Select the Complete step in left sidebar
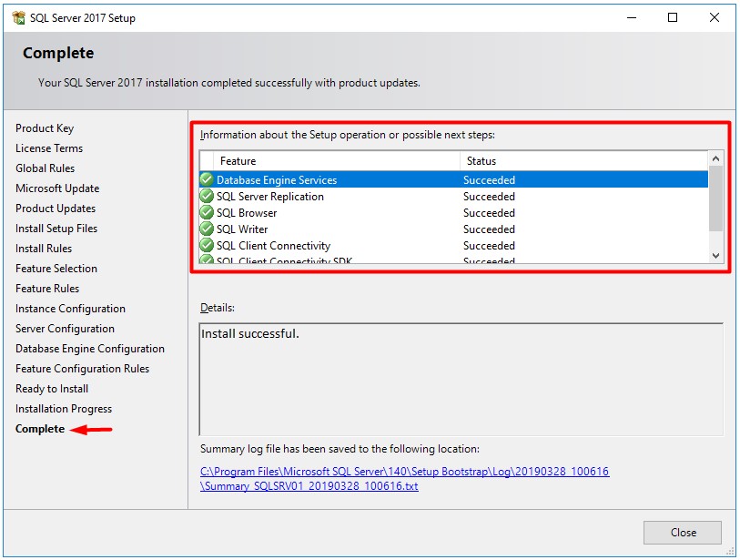 pyautogui.click(x=39, y=428)
